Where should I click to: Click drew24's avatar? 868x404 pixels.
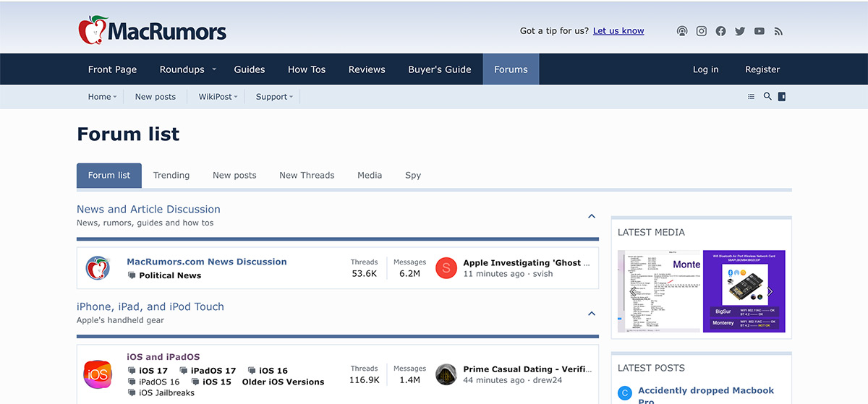tap(446, 374)
